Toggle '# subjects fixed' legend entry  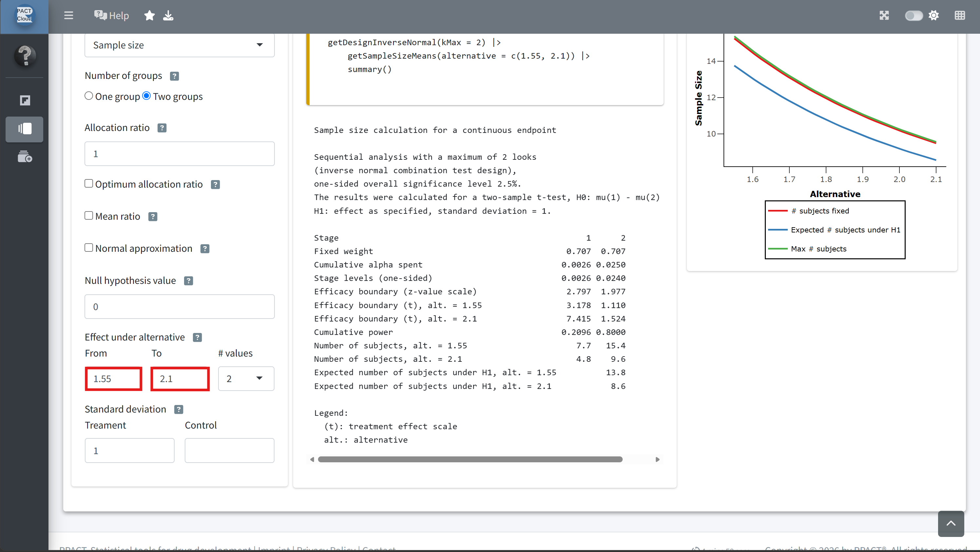tap(808, 211)
